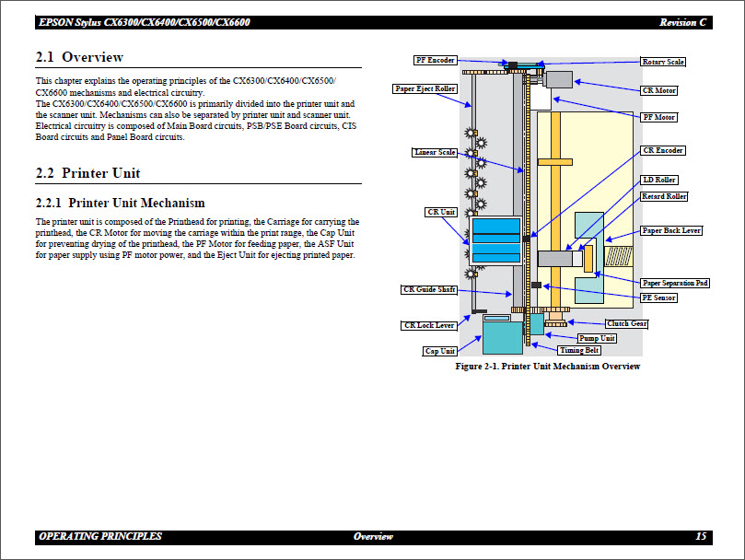Viewport: 745px width, 560px height.
Task: Select the Timing Belt label
Action: click(x=580, y=350)
